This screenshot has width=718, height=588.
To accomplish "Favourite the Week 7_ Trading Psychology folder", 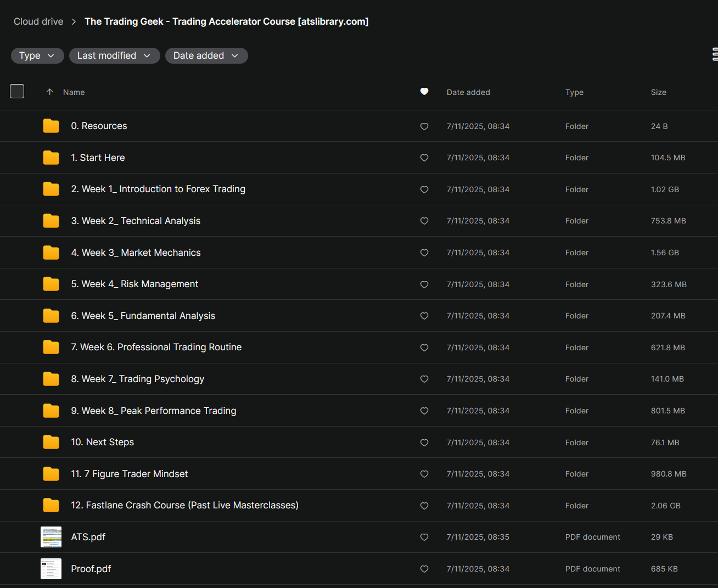I will point(424,379).
